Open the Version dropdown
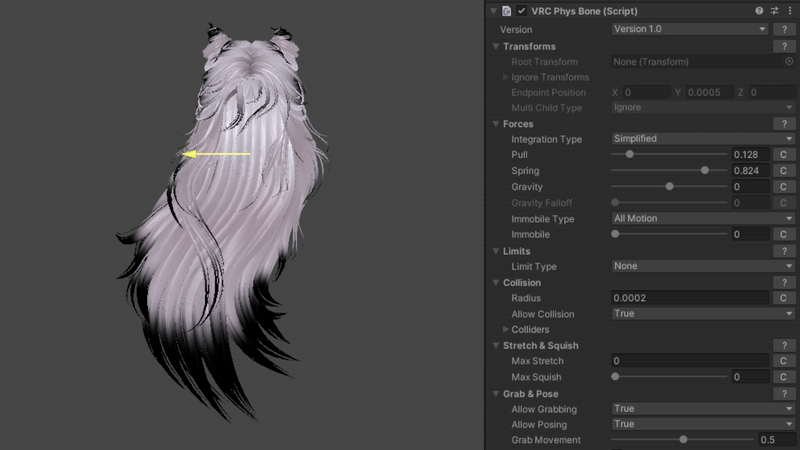This screenshot has width=800, height=450. pos(689,29)
